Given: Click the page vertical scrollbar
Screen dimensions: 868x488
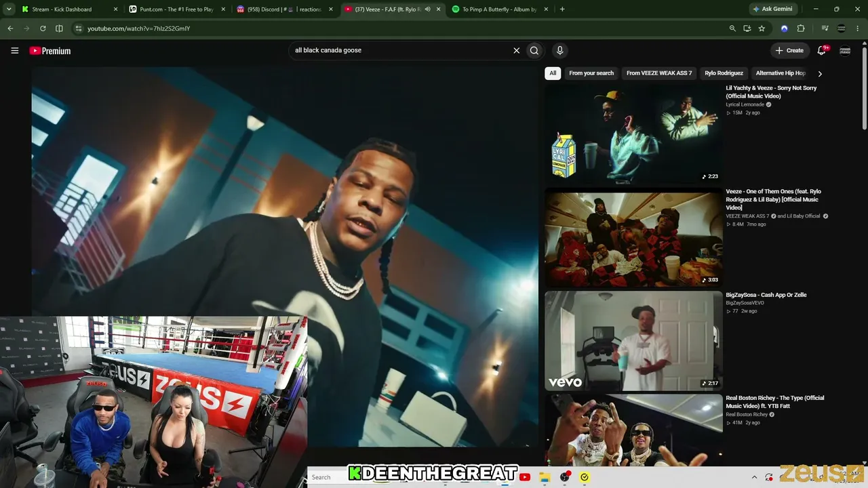Looking at the screenshot, I should point(864,88).
